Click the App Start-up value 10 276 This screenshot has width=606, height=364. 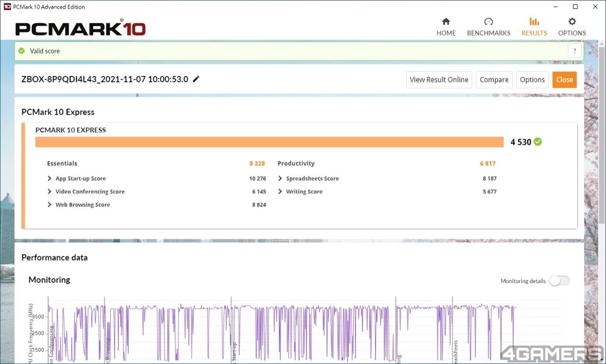[x=258, y=178]
